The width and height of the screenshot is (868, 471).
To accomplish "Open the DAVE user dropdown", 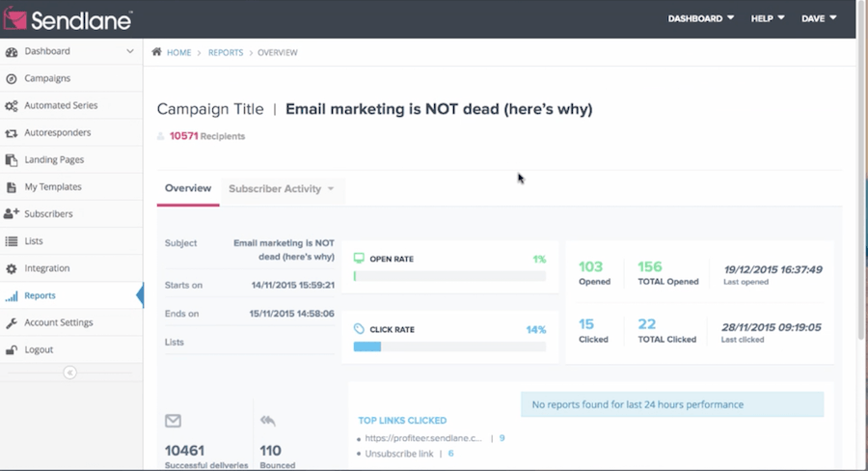I will tap(819, 18).
